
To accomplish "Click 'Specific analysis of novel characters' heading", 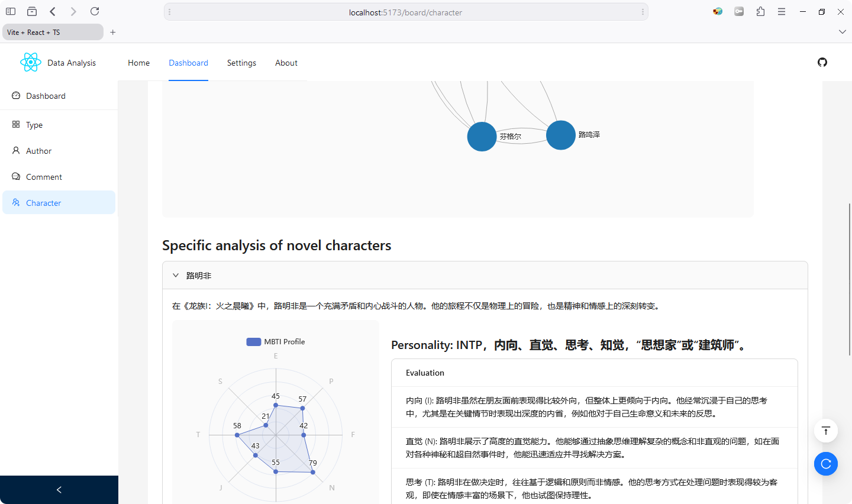I will [x=277, y=245].
